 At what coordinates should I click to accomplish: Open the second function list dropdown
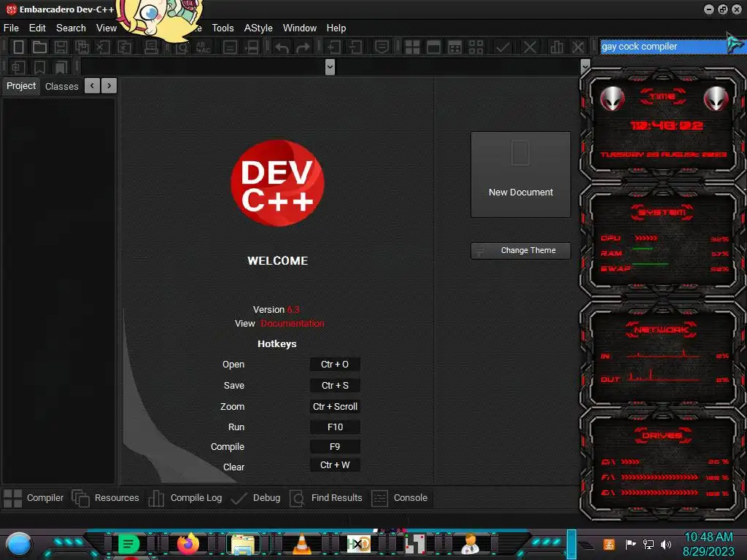click(x=585, y=66)
